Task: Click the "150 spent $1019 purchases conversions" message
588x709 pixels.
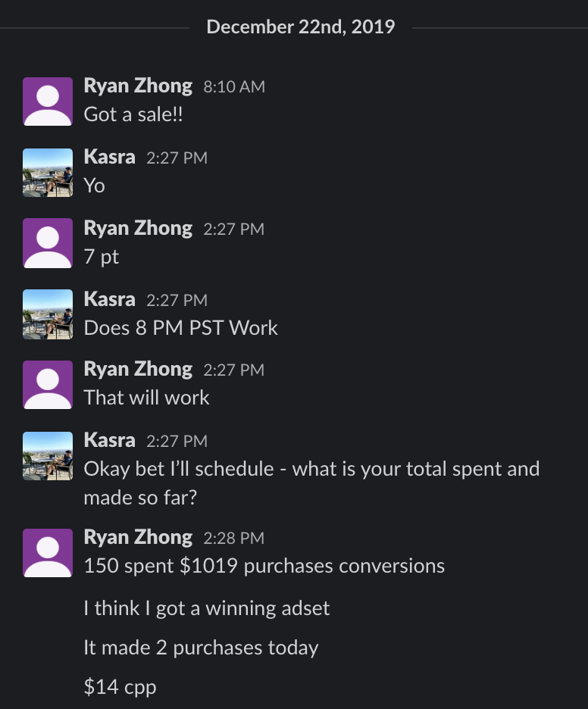Action: (264, 566)
